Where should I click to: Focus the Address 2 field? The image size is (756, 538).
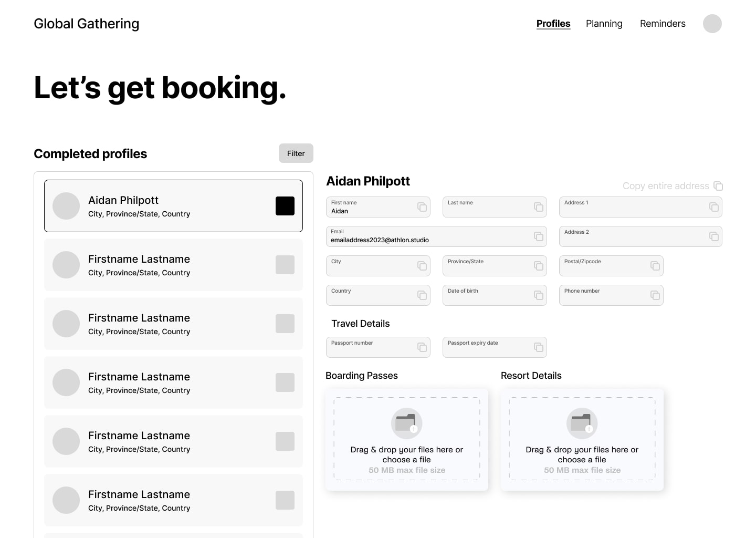640,236
